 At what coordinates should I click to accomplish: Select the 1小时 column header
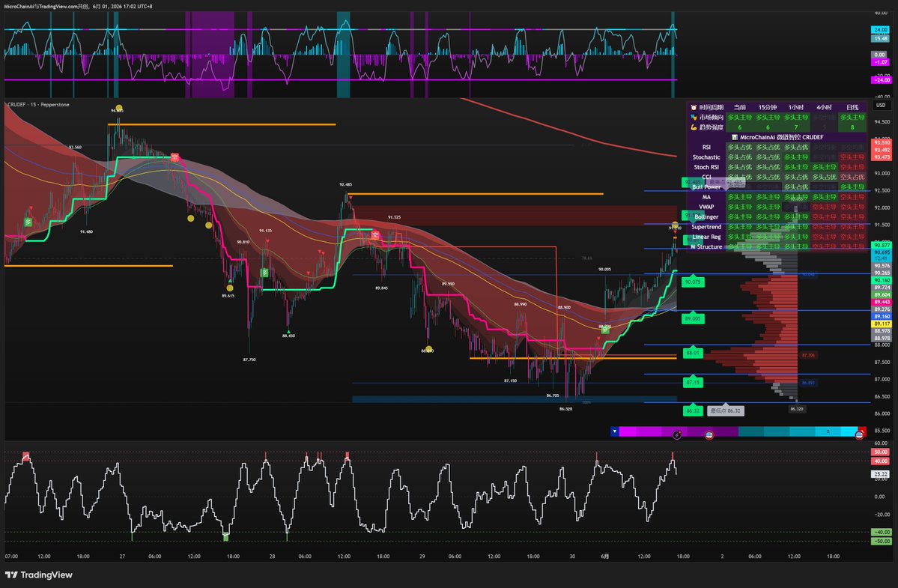click(x=796, y=107)
